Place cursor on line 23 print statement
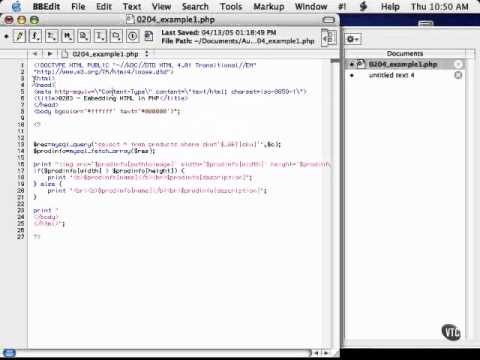Viewport: 480px width, 360px height. pyautogui.click(x=46, y=210)
